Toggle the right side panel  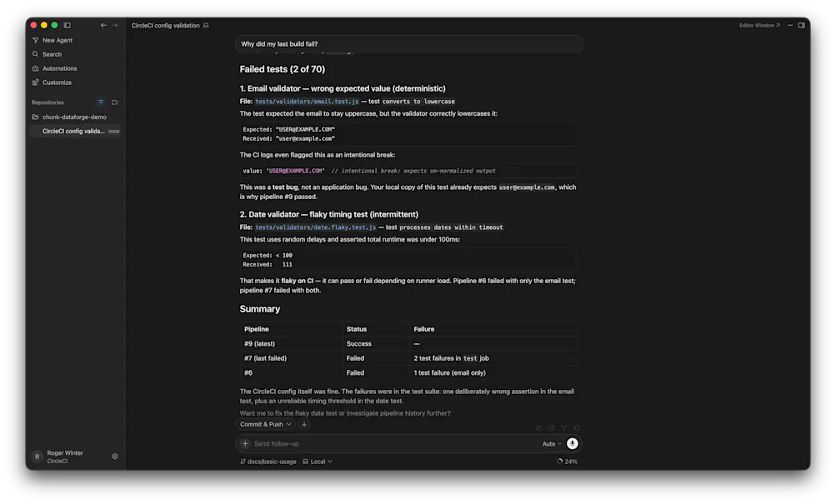click(x=801, y=25)
